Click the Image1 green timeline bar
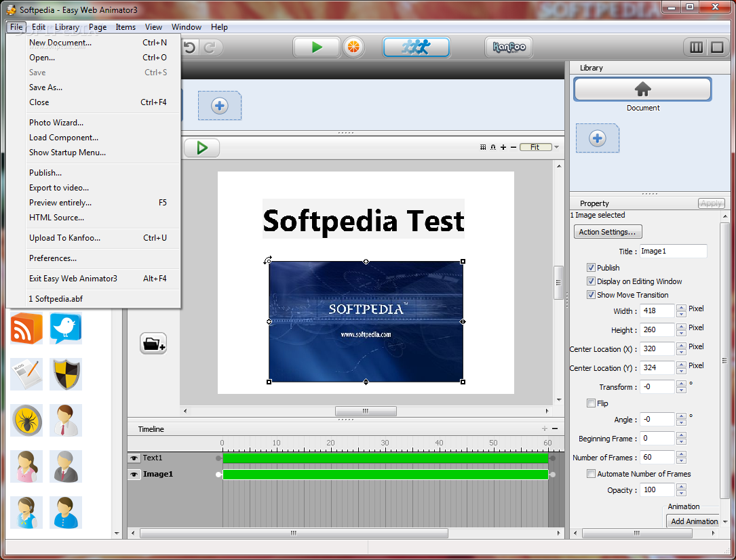 (385, 475)
